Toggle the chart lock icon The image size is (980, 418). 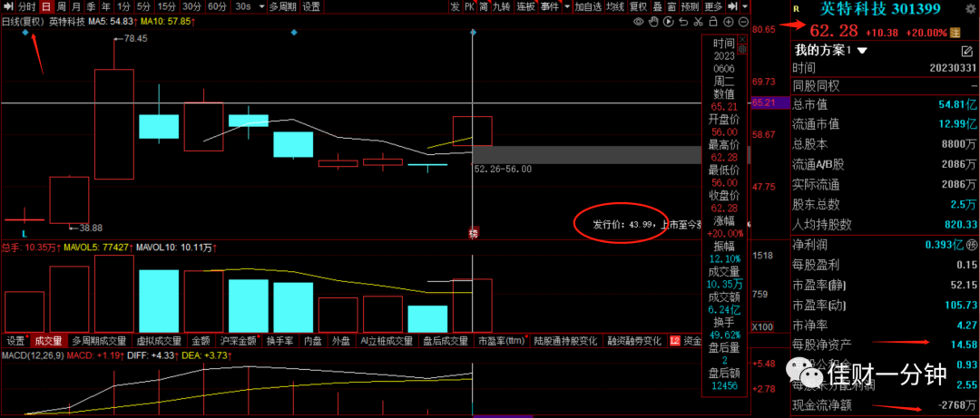click(x=713, y=22)
